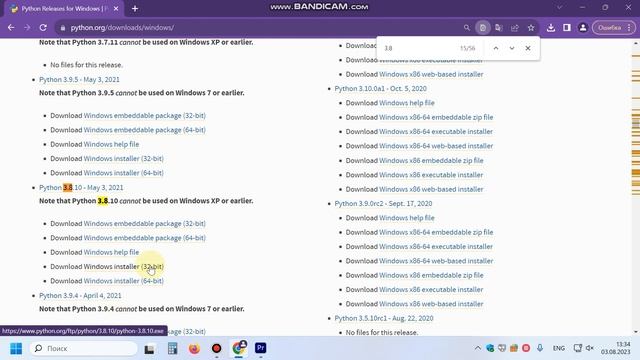Open the tab search dropdown chevron
640x360 pixels.
point(560,8)
